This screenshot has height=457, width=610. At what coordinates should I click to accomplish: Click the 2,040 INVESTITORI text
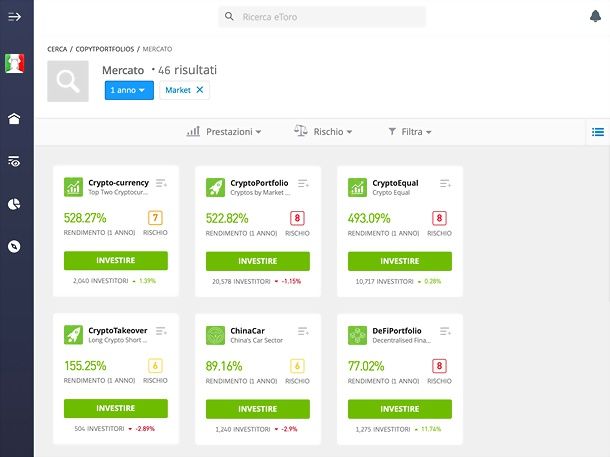coord(101,280)
